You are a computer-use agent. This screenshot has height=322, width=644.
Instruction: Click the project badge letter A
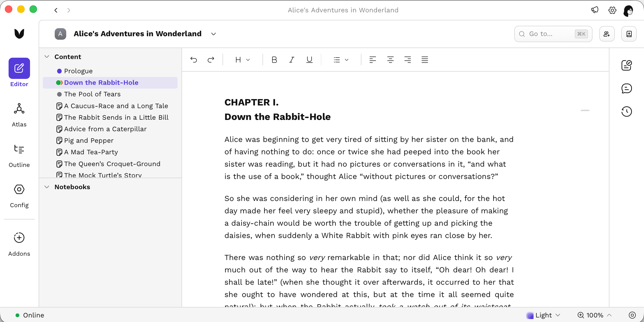click(x=60, y=34)
